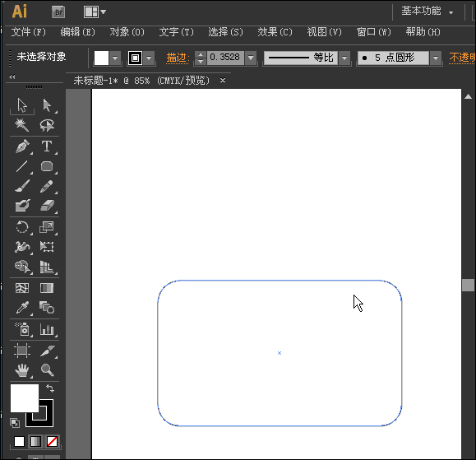Switch paint mode to Gradient
Image resolution: width=476 pixels, height=460 pixels.
pos(35,441)
